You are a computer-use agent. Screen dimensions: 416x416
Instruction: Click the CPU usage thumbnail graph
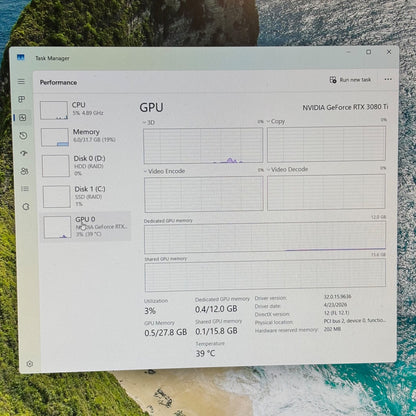pos(54,110)
